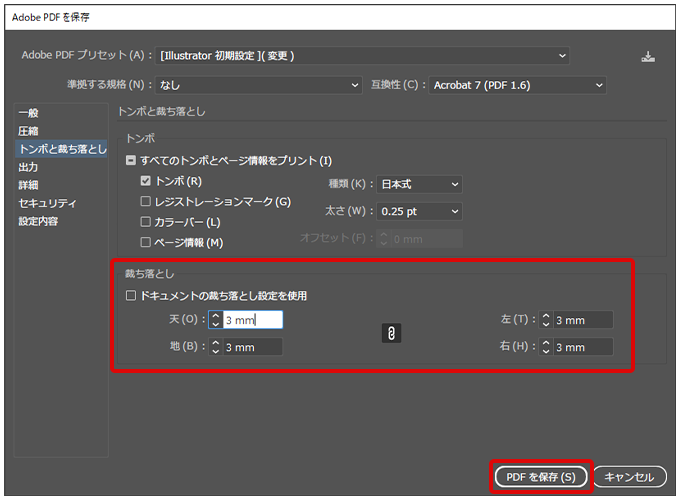Screen dimensions: 680x500
Task: Click the 右 (H) bleed input field
Action: tap(583, 347)
